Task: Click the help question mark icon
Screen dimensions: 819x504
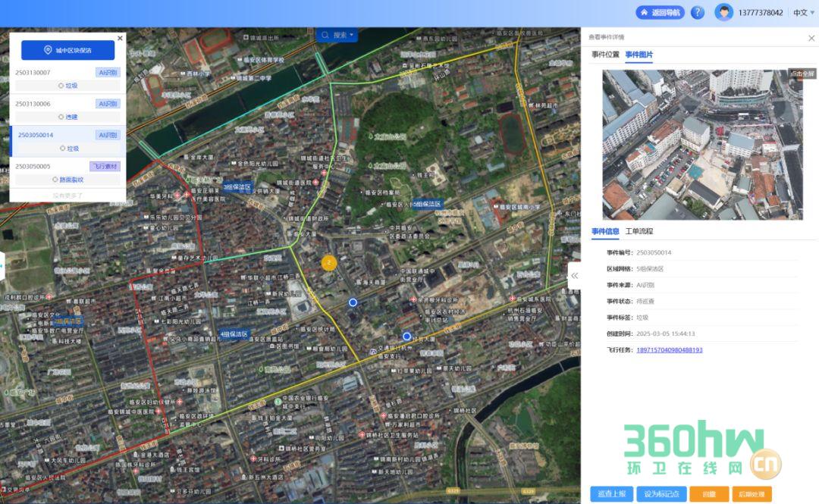Action: pyautogui.click(x=698, y=13)
